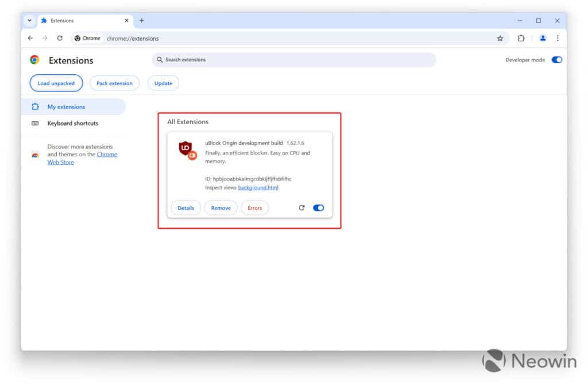This screenshot has width=588, height=384.
Task: Click the Search extensions field
Action: (294, 60)
